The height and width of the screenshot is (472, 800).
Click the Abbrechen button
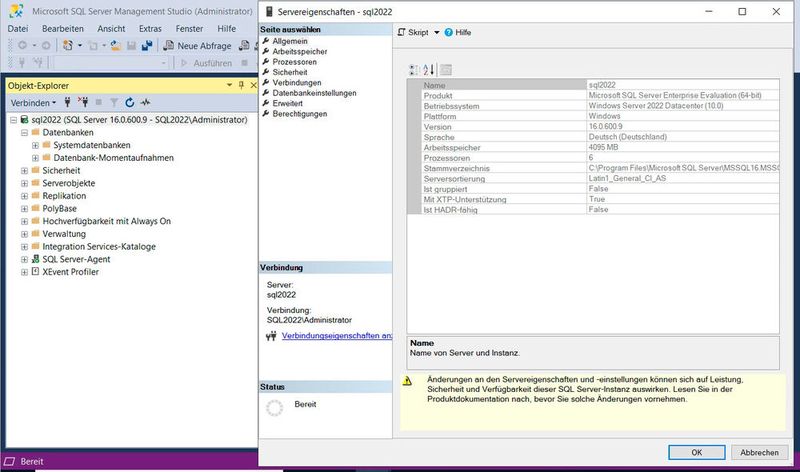click(759, 452)
